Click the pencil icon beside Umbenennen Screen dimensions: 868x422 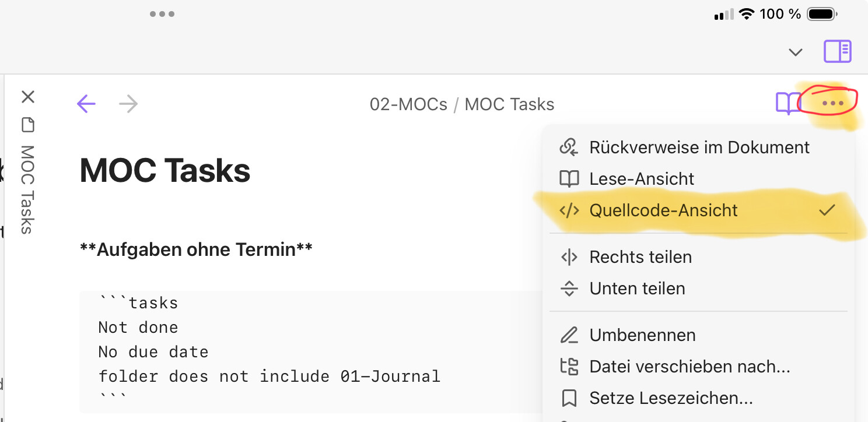pyautogui.click(x=569, y=335)
